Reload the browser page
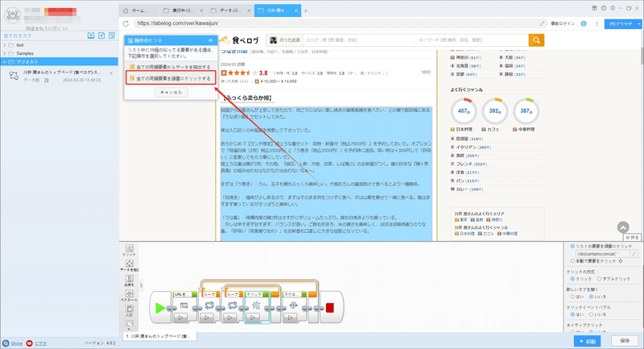 (126, 23)
